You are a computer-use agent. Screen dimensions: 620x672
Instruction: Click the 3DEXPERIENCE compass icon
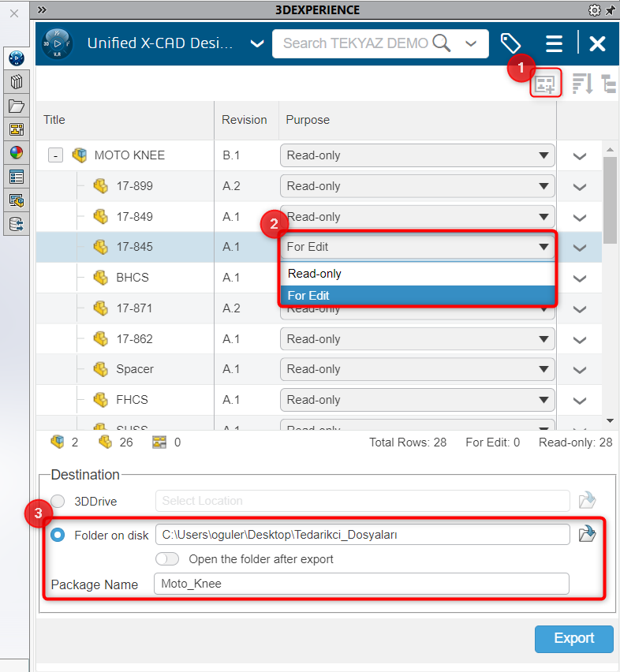pyautogui.click(x=58, y=43)
